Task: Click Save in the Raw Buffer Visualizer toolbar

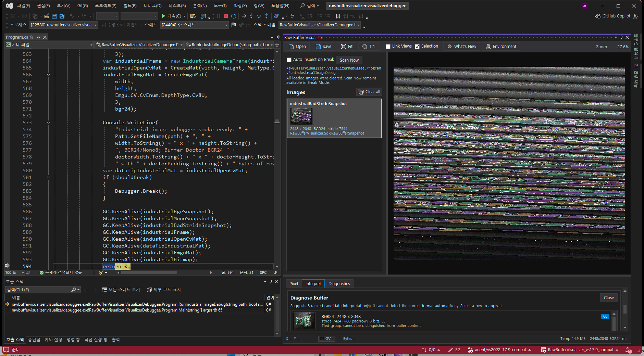Action: pos(323,47)
